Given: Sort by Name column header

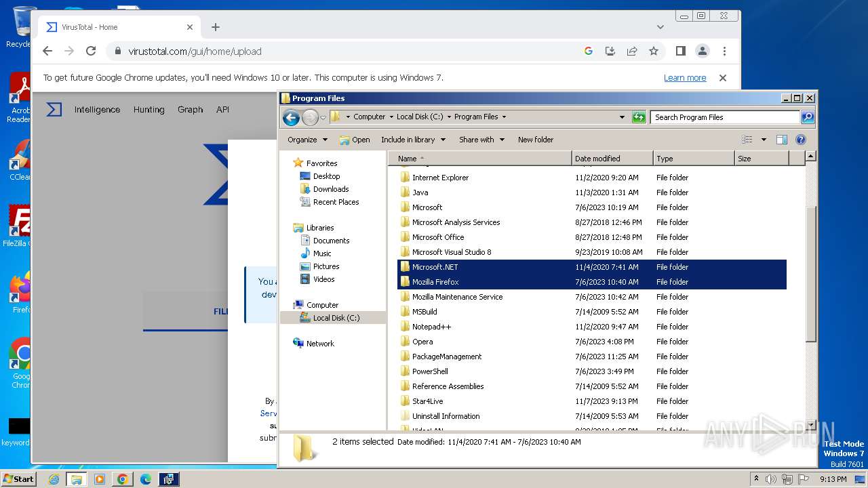Looking at the screenshot, I should coord(480,159).
